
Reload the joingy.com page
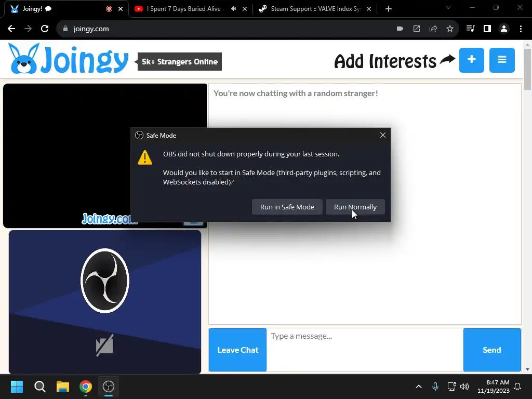pos(45,29)
